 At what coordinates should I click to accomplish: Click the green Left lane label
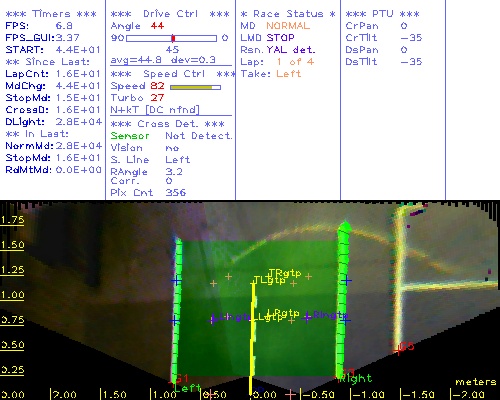(187, 388)
